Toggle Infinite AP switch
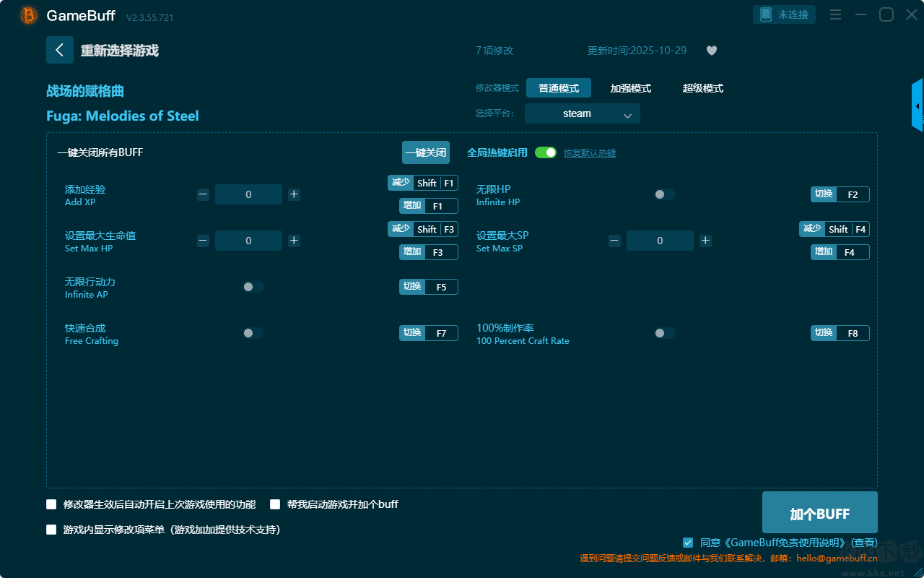The width and height of the screenshot is (924, 578). click(x=253, y=287)
